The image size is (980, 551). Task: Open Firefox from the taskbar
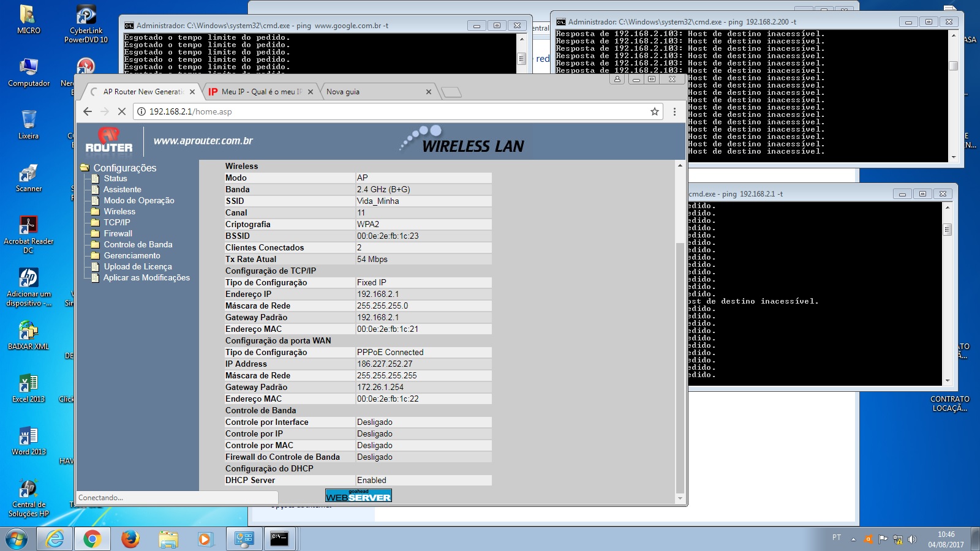[x=130, y=539]
